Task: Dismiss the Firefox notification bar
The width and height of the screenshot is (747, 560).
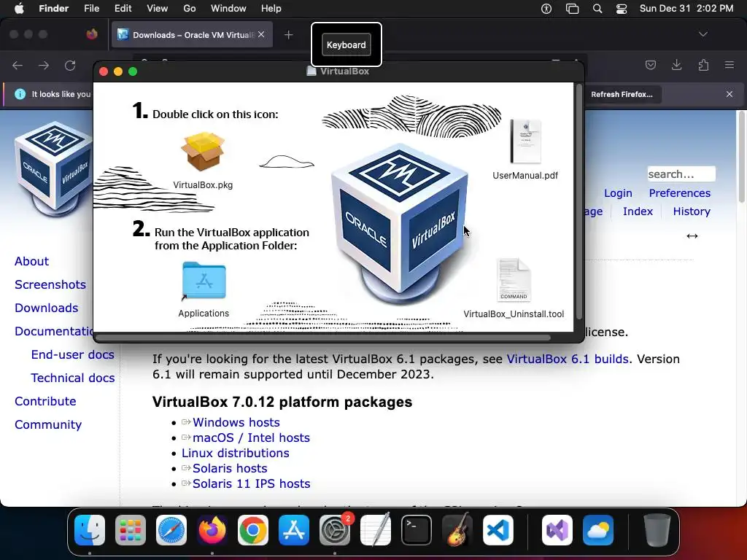Action: point(729,94)
